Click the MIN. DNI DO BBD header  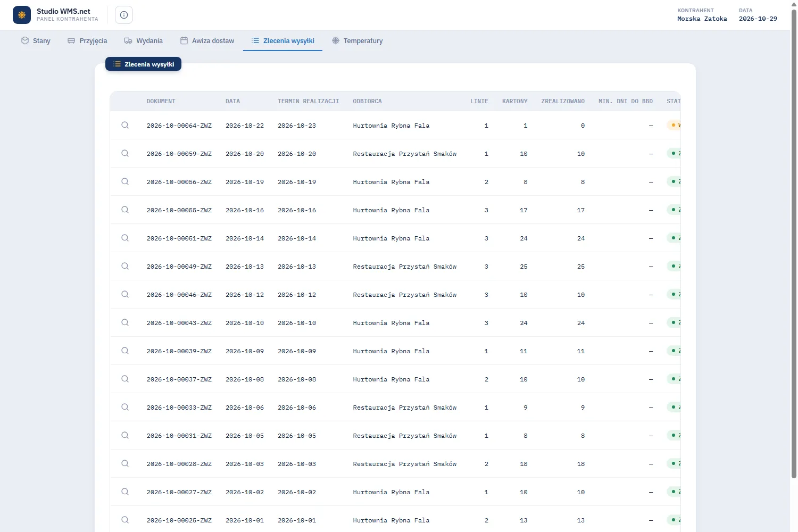pyautogui.click(x=626, y=101)
